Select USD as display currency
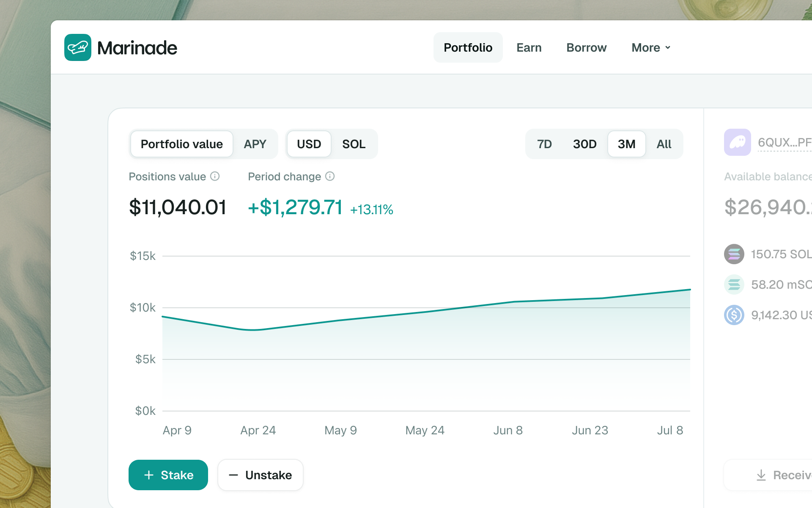This screenshot has height=508, width=812. [309, 144]
